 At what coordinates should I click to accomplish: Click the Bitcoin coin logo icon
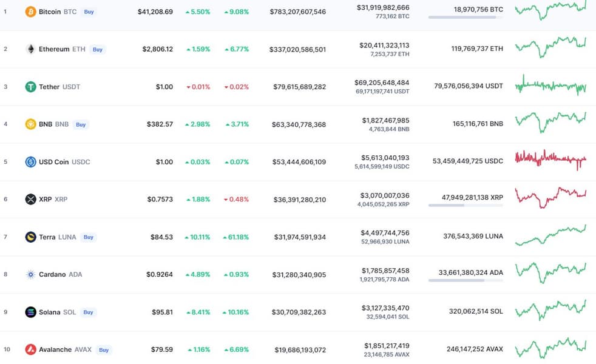tap(30, 12)
